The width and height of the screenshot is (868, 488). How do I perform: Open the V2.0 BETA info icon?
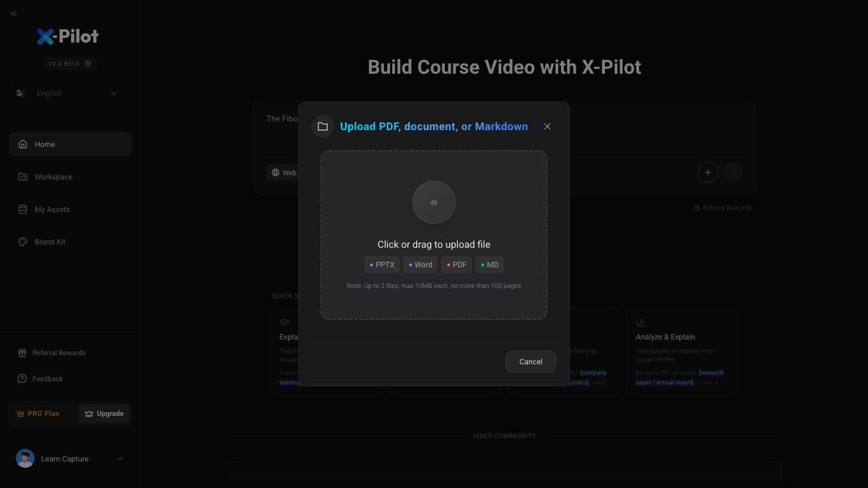pyautogui.click(x=88, y=63)
